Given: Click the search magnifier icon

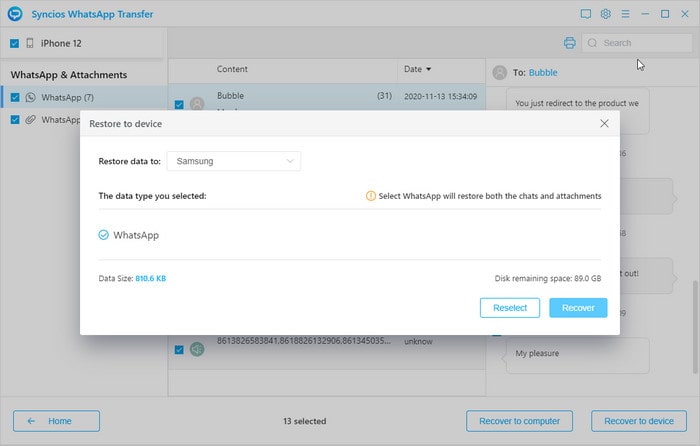Looking at the screenshot, I should pos(592,43).
